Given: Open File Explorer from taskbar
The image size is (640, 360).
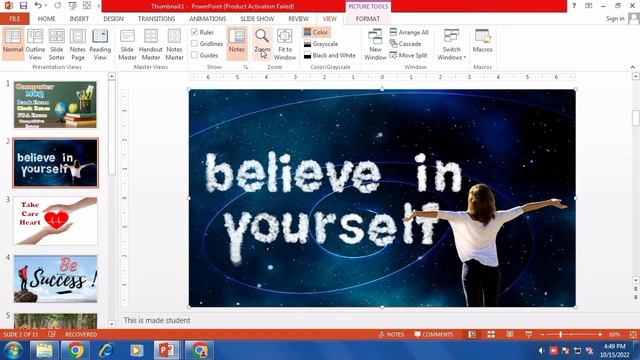Looking at the screenshot, I should tap(44, 350).
